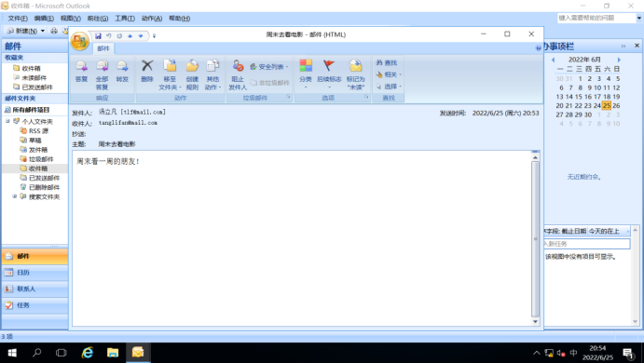Open the 帮助(H) menu
This screenshot has width=644, height=363.
click(180, 19)
